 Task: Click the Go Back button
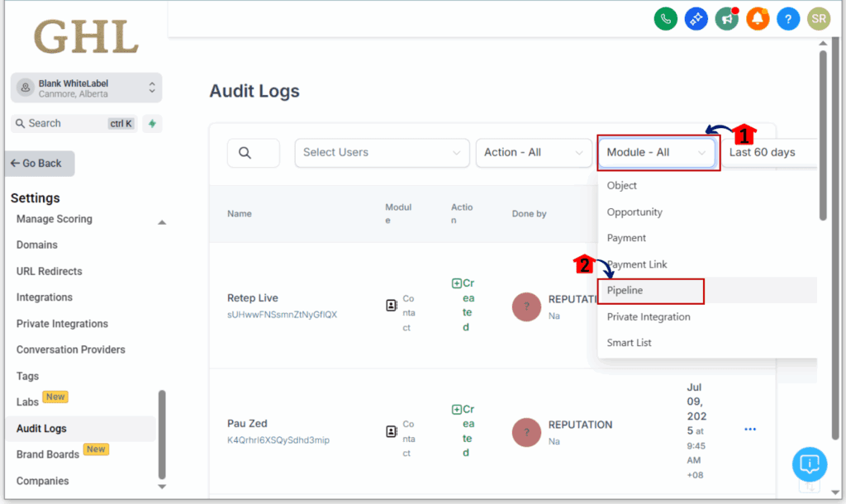pos(39,164)
